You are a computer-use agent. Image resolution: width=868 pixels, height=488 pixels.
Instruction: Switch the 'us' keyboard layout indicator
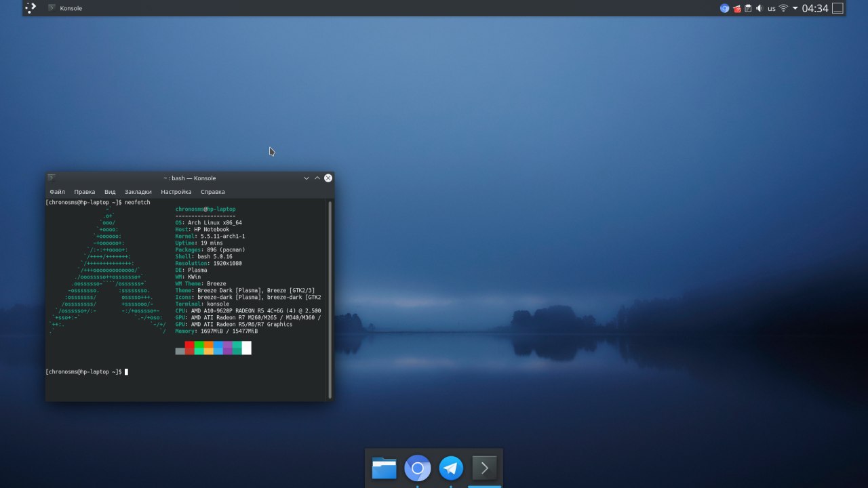(x=772, y=9)
